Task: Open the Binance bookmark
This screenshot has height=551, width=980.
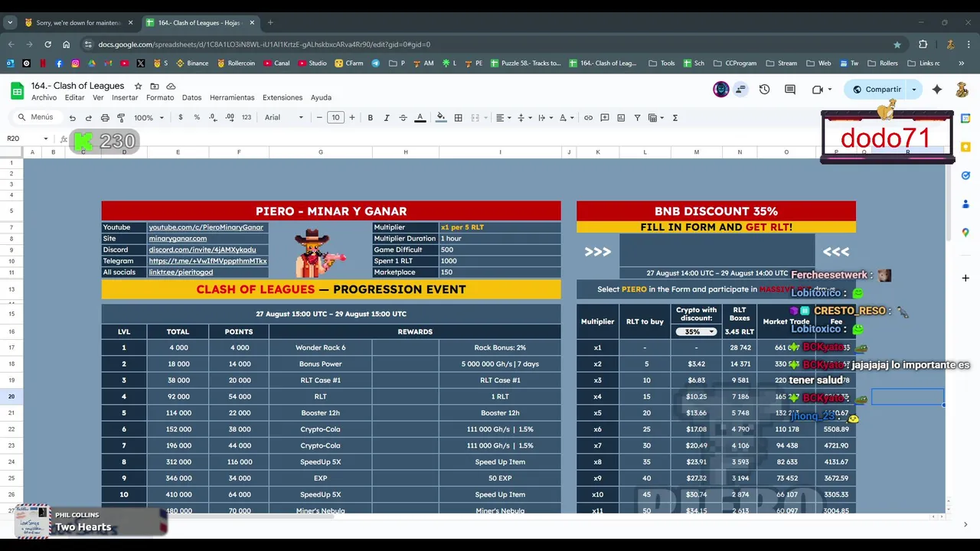Action: [192, 64]
